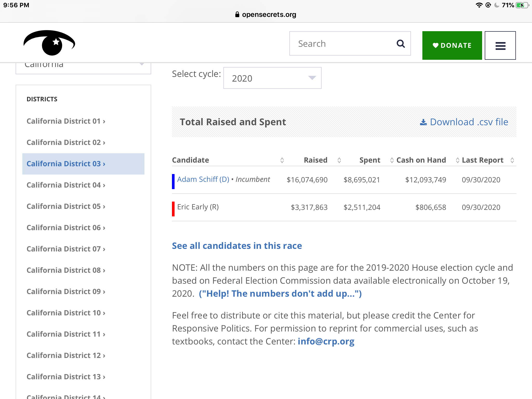Viewport: 532px width, 399px height.
Task: Select California District 05
Action: (x=66, y=207)
